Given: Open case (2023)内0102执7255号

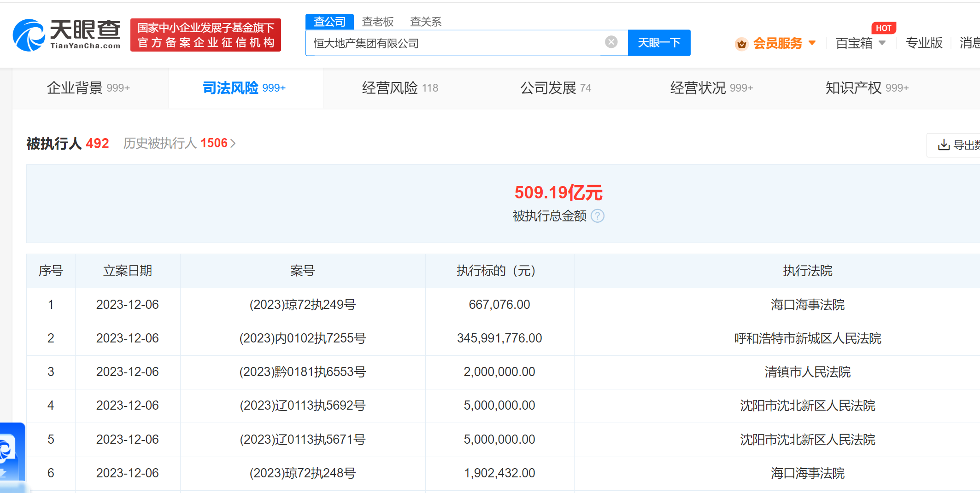Looking at the screenshot, I should (303, 338).
